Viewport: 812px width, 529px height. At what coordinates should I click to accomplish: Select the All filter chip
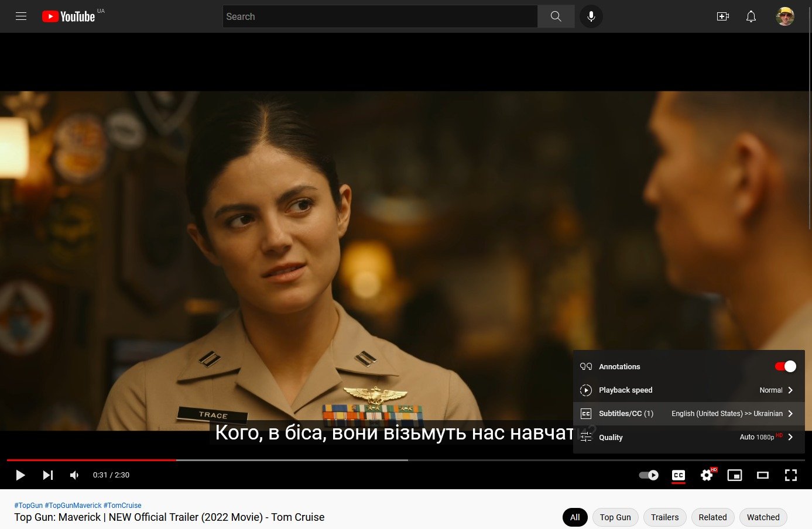[x=575, y=517]
